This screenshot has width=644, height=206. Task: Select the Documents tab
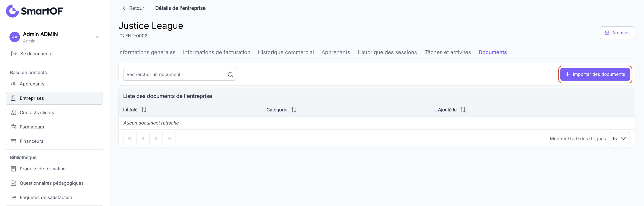point(492,52)
